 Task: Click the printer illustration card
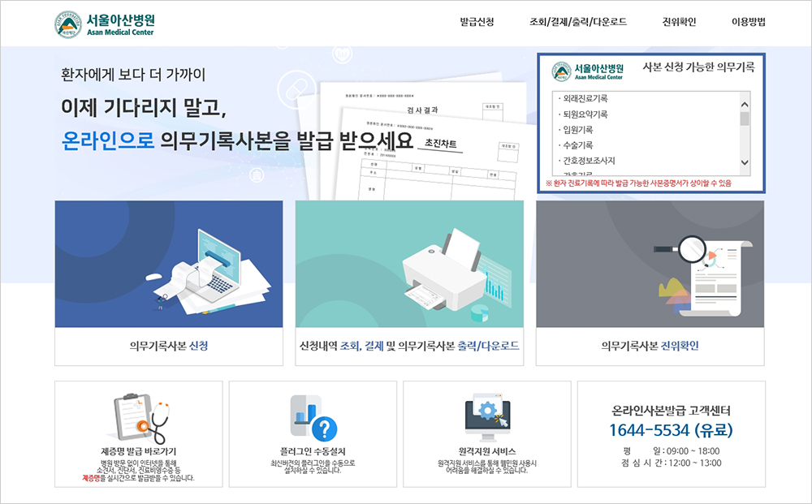tap(409, 264)
